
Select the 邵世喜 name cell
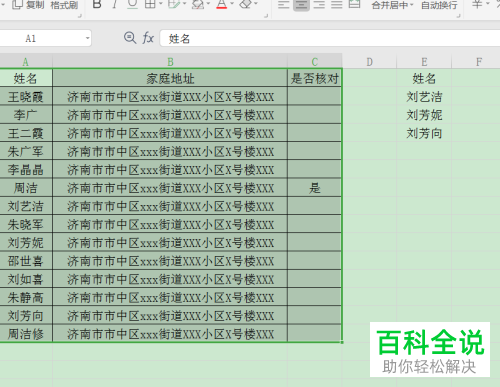tap(26, 261)
